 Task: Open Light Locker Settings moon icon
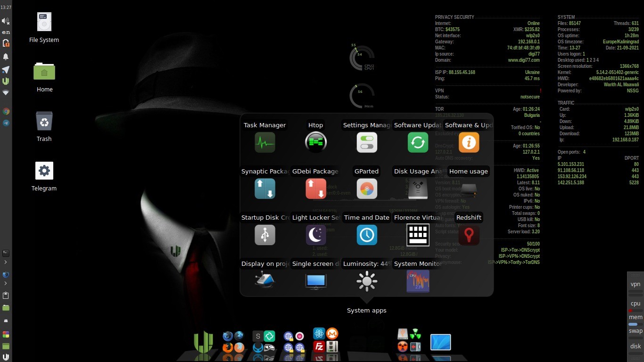point(316,235)
